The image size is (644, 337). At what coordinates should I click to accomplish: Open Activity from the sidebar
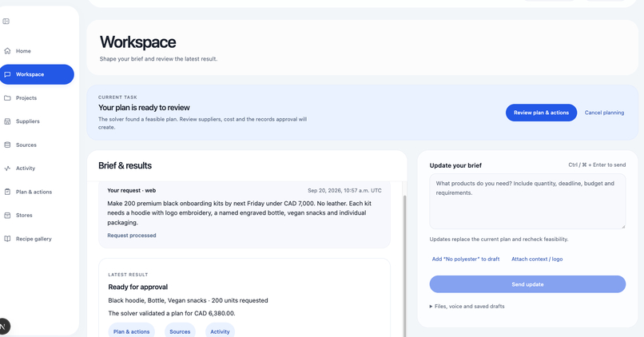point(26,168)
